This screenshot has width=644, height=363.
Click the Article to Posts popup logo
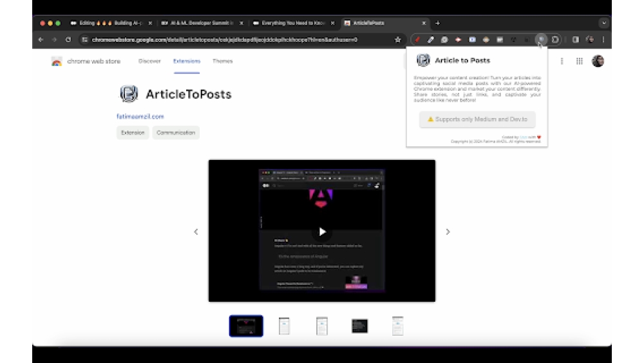(423, 60)
